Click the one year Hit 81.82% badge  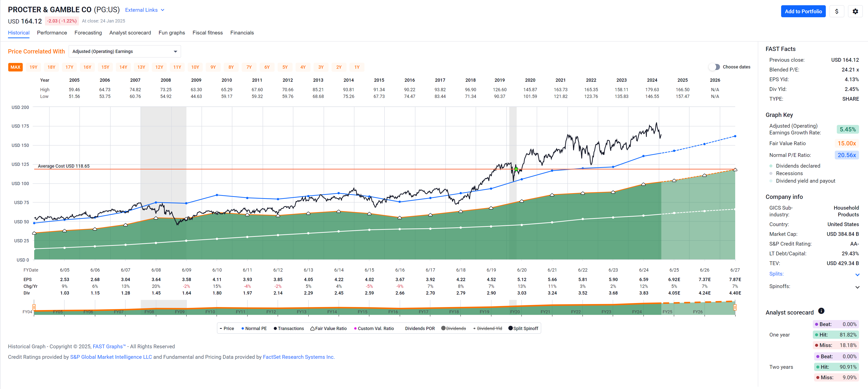[835, 335]
